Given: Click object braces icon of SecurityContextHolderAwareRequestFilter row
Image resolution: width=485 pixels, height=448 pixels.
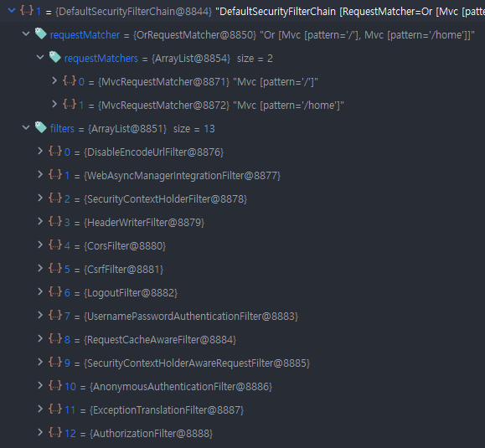Looking at the screenshot, I should (x=55, y=362).
